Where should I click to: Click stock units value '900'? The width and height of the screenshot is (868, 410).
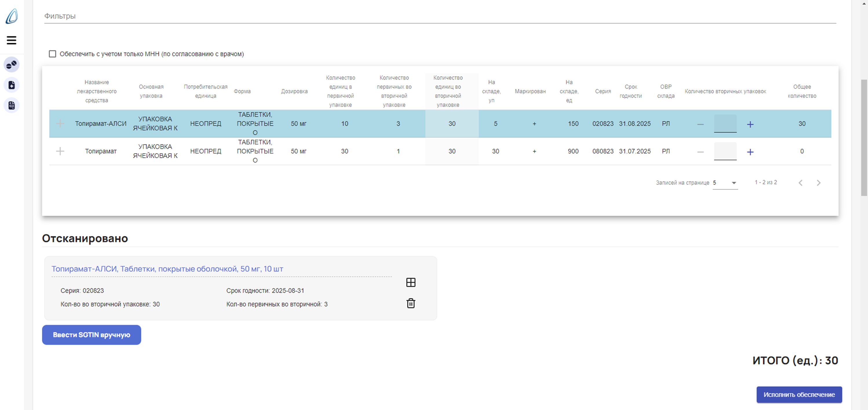[573, 151]
